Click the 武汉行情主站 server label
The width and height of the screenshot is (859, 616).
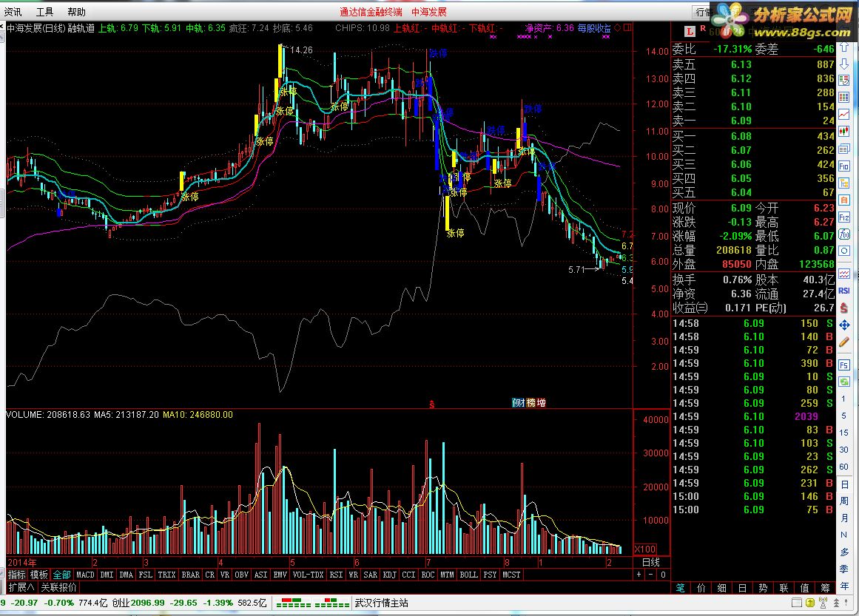381,603
